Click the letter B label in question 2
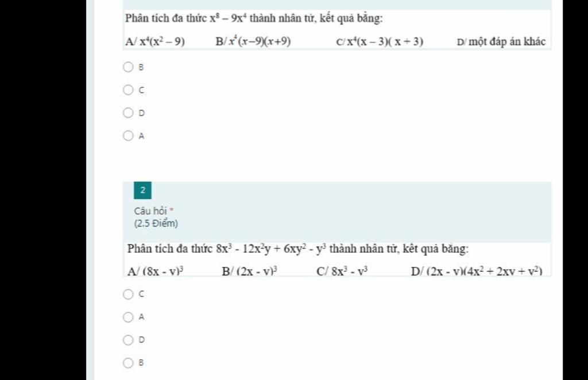Viewport: 588px width, 380px height. [x=141, y=363]
